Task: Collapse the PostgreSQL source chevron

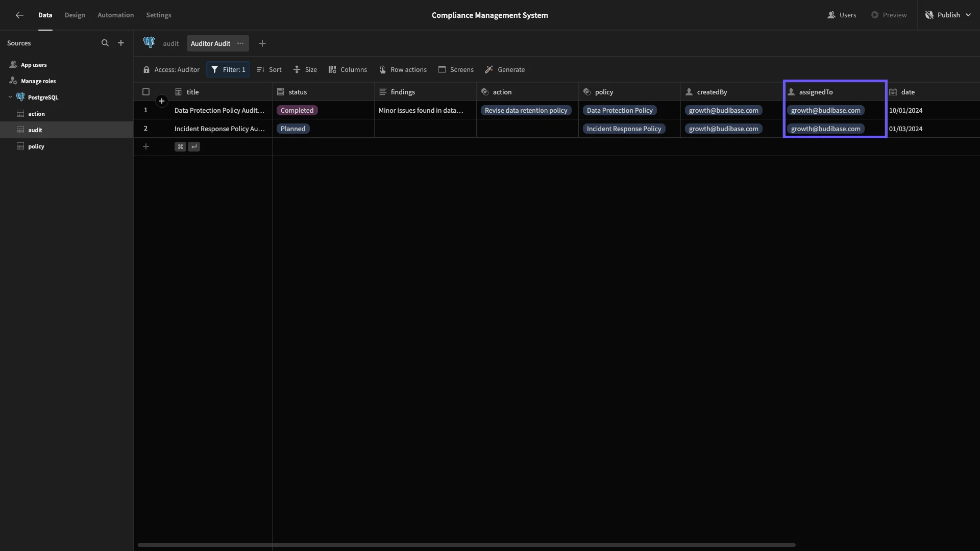Action: tap(10, 97)
